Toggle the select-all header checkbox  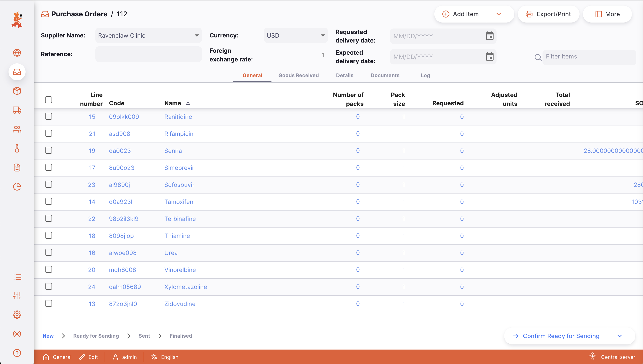point(49,100)
